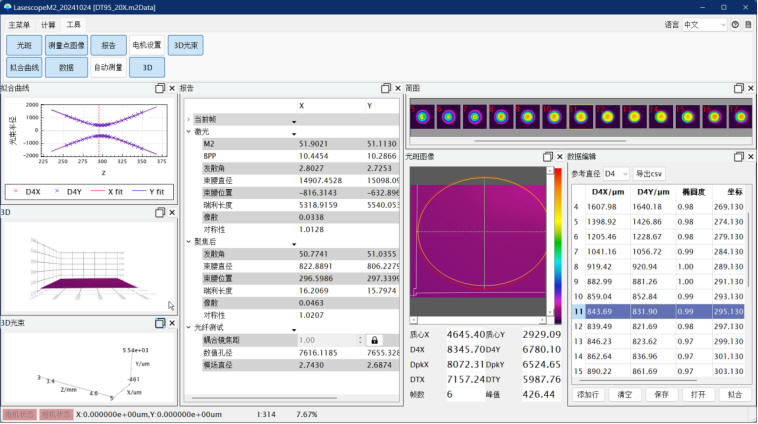Enable the 电机设置 panel
The width and height of the screenshot is (758, 424).
coord(146,45)
